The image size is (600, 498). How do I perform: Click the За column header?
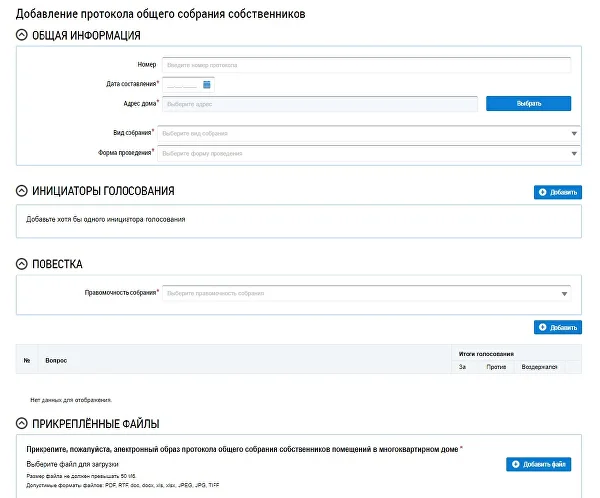click(463, 367)
